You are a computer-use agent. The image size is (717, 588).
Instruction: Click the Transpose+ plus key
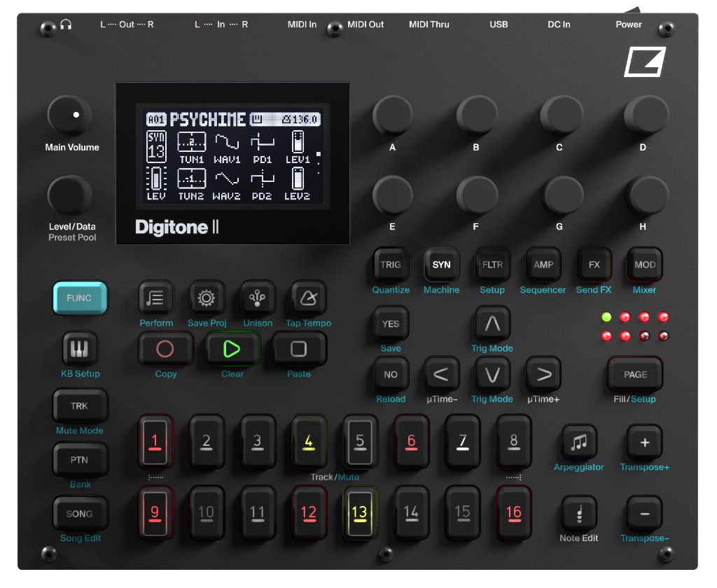[x=645, y=442]
